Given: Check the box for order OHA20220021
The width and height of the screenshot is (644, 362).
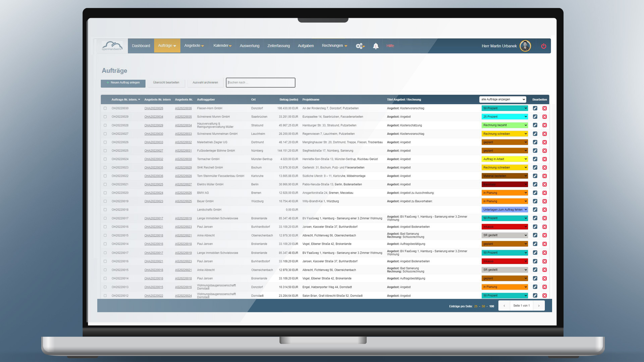Looking at the screenshot, I should (x=105, y=184).
